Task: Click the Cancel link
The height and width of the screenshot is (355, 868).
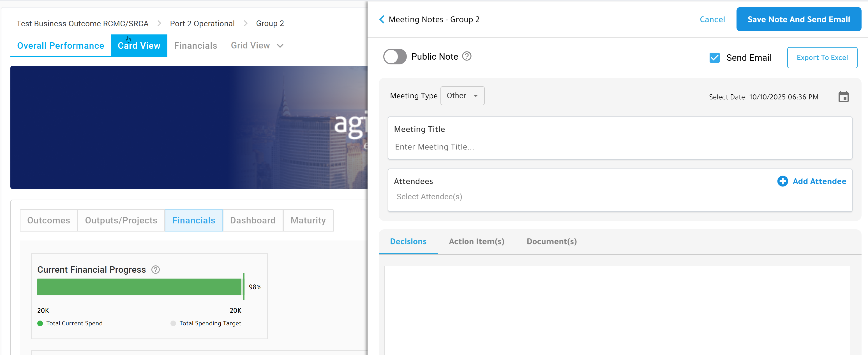Action: click(712, 20)
